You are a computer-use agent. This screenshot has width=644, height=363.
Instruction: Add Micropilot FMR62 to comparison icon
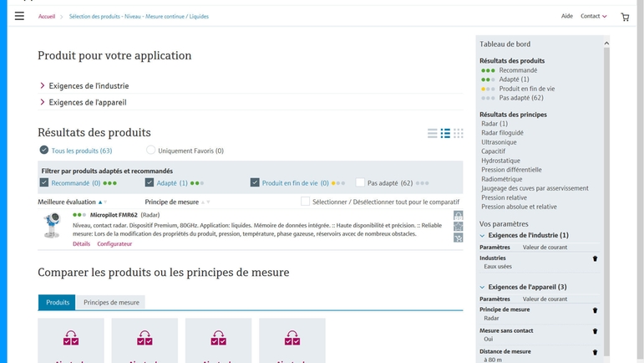[x=458, y=216]
